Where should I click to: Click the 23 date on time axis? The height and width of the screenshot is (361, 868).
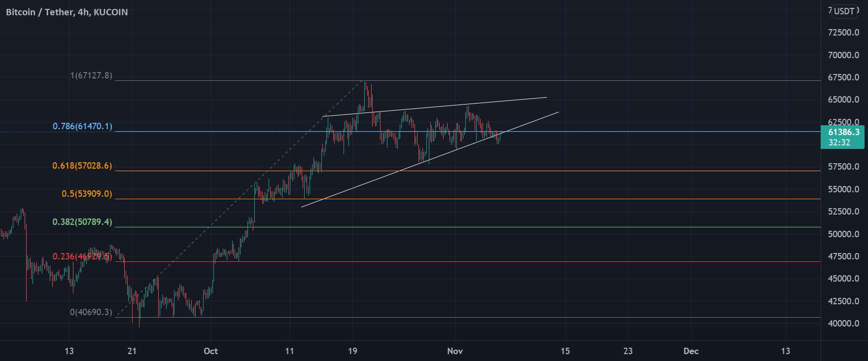click(628, 351)
